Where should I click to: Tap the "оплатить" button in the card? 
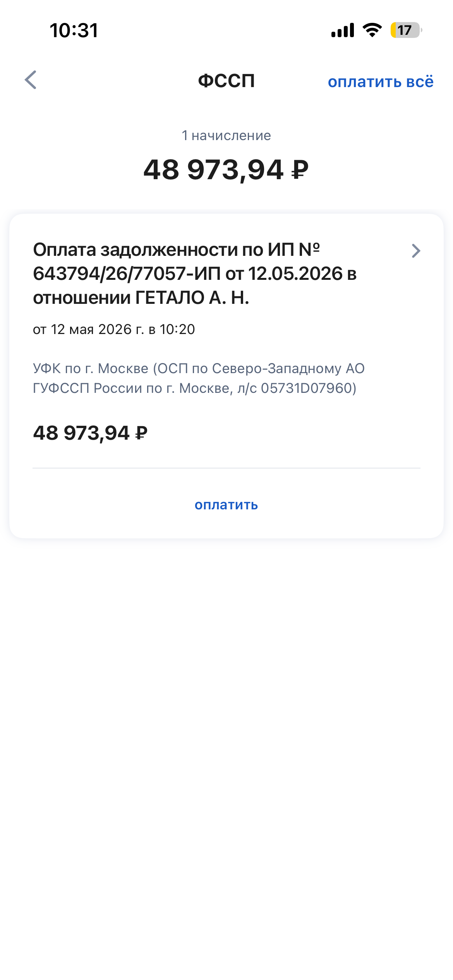coord(226,505)
